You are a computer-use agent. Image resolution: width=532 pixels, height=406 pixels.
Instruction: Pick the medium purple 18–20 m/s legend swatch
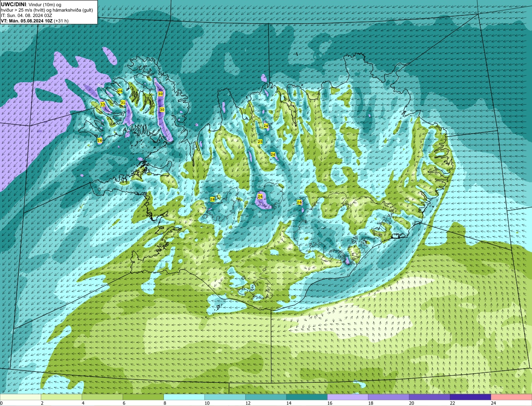coord(389,397)
